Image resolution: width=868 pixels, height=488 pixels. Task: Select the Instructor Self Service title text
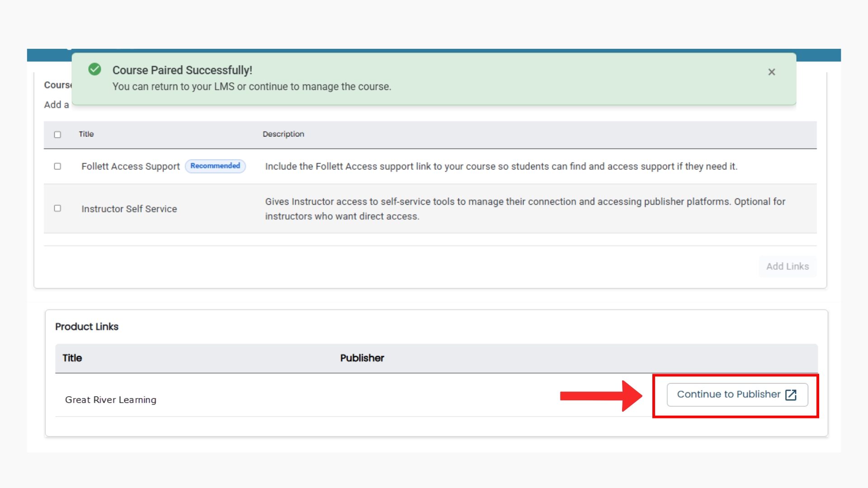[129, 209]
